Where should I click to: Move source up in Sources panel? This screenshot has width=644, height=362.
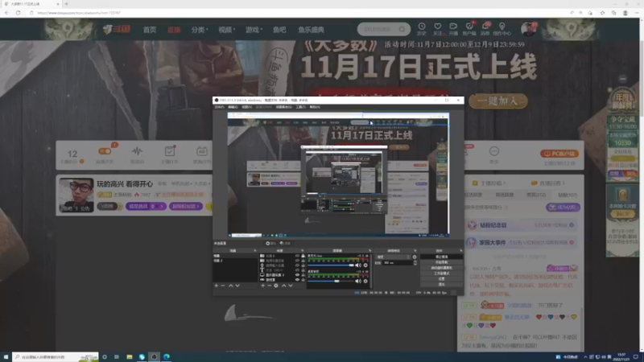tap(284, 286)
